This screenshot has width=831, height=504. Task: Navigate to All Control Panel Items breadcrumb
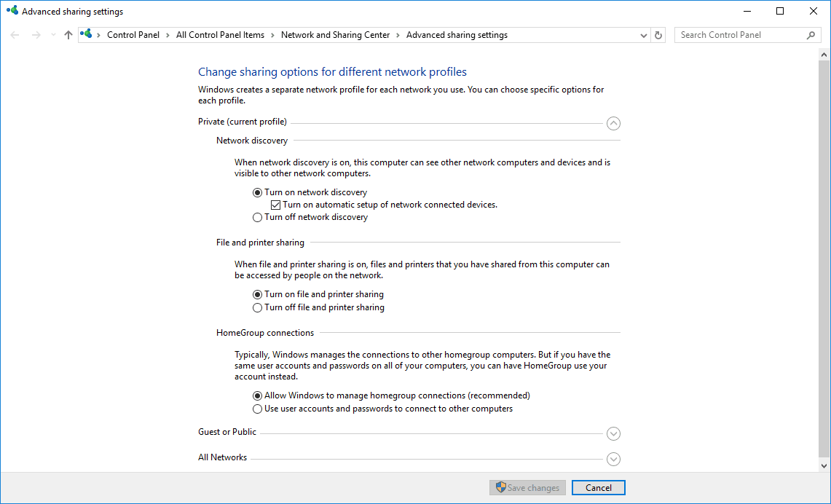click(x=220, y=35)
